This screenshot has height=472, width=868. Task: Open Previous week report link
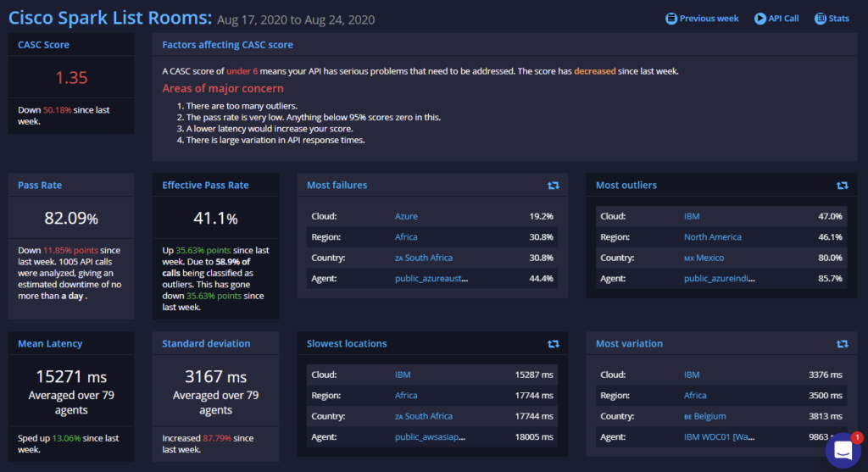coord(709,19)
